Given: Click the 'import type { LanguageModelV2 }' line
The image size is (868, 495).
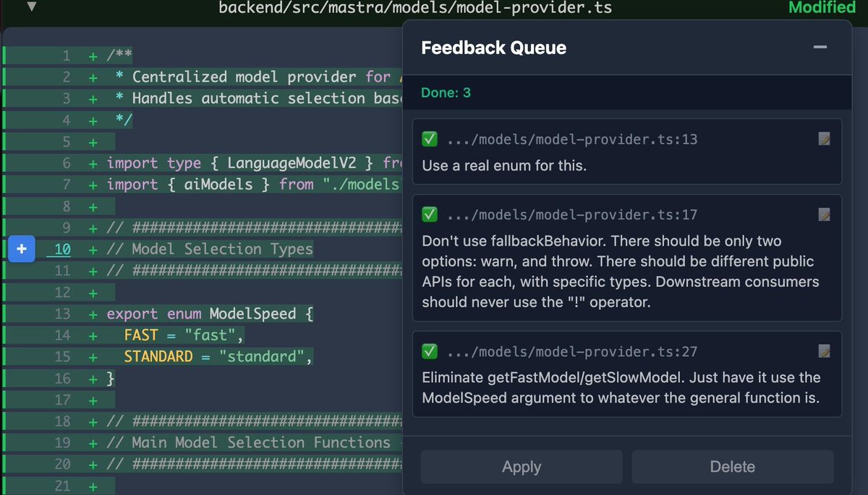Looking at the screenshot, I should point(254,163).
